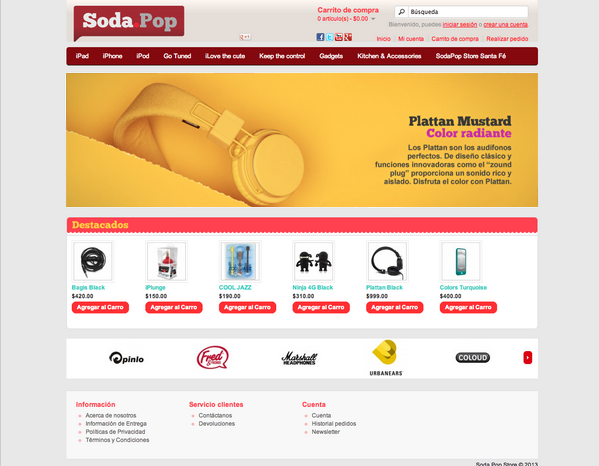The image size is (599, 466).
Task: Click the Soda Pop logo
Action: click(129, 22)
